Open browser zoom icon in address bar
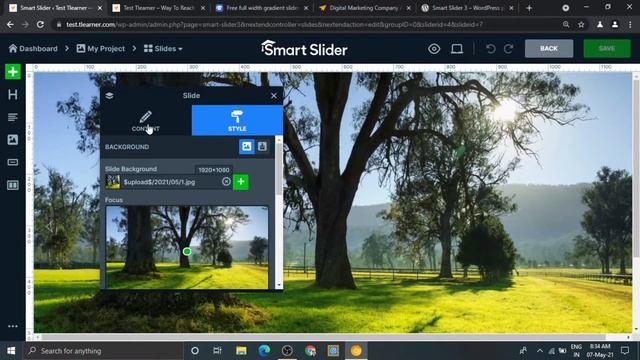The width and height of the screenshot is (640, 360). [x=566, y=24]
